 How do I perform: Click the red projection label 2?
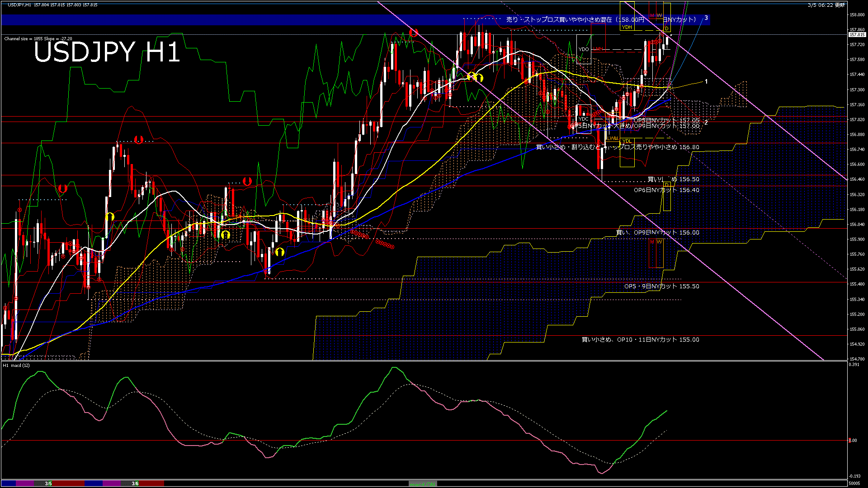(706, 122)
